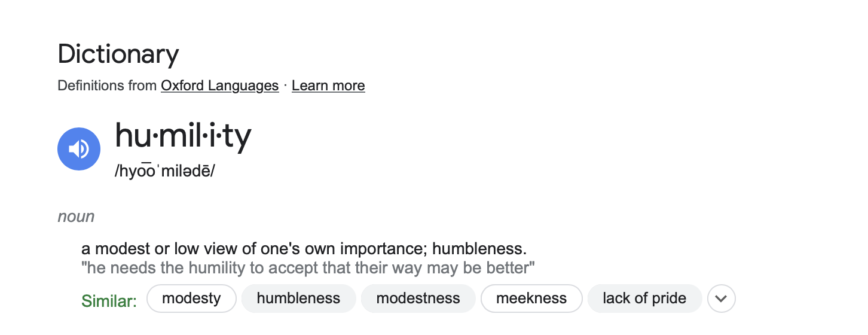Pick the 'lack of pride' chip
This screenshot has height=335, width=868.
644,299
